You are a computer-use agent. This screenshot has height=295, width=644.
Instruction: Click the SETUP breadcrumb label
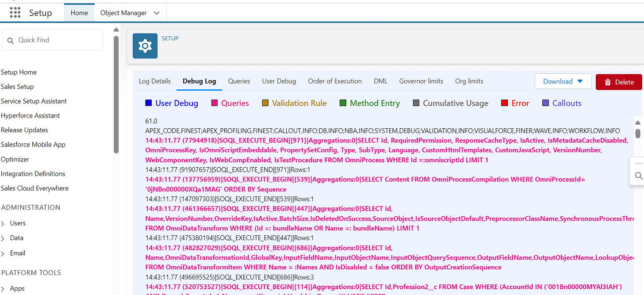[x=170, y=38]
